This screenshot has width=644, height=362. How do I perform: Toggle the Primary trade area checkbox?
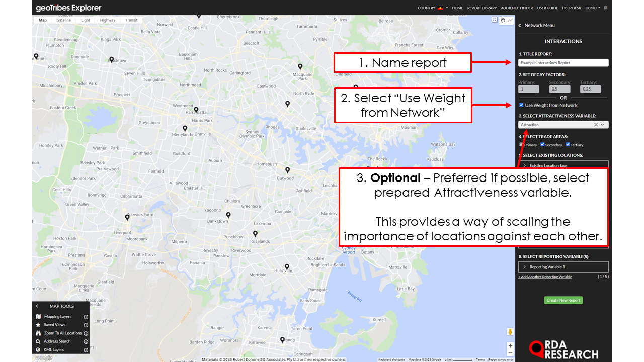pos(521,145)
